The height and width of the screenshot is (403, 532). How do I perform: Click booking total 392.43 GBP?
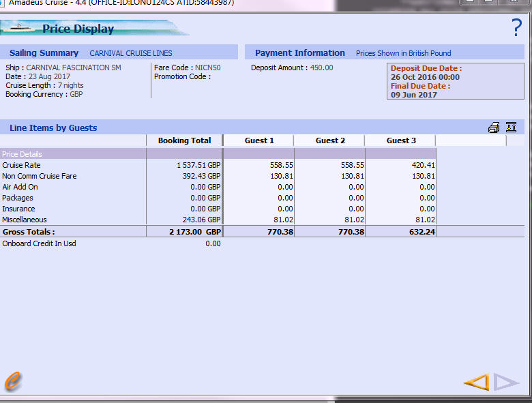coord(201,176)
